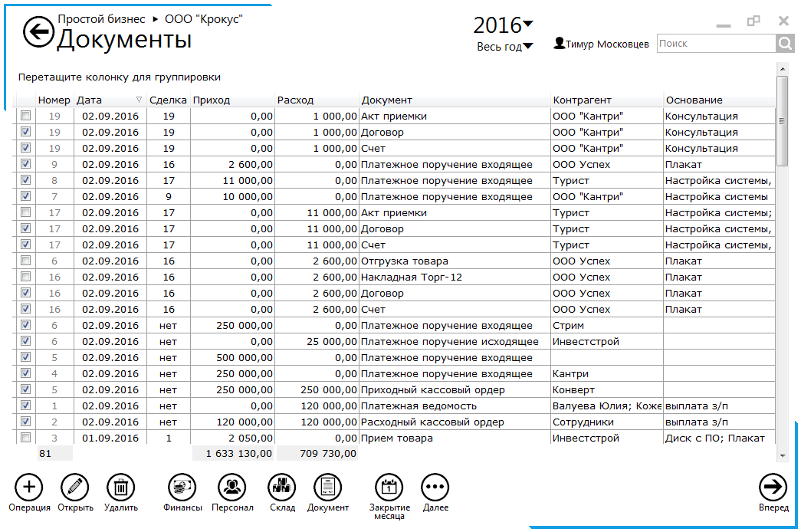Screen dimensions: 801x532
Task: Click the ООО "Крокус" breadcrumb link
Action: tap(203, 19)
